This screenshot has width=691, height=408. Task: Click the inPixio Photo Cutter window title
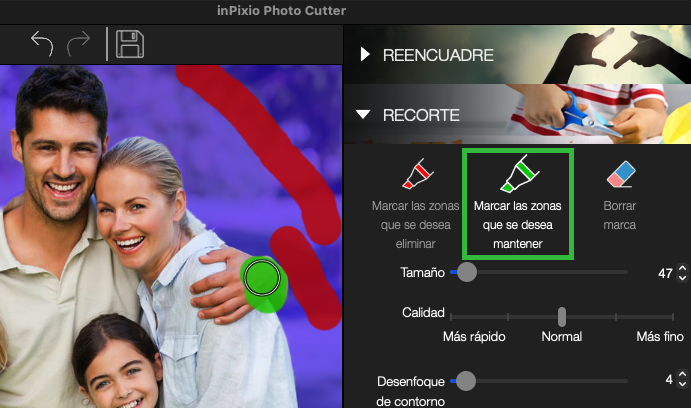point(282,11)
